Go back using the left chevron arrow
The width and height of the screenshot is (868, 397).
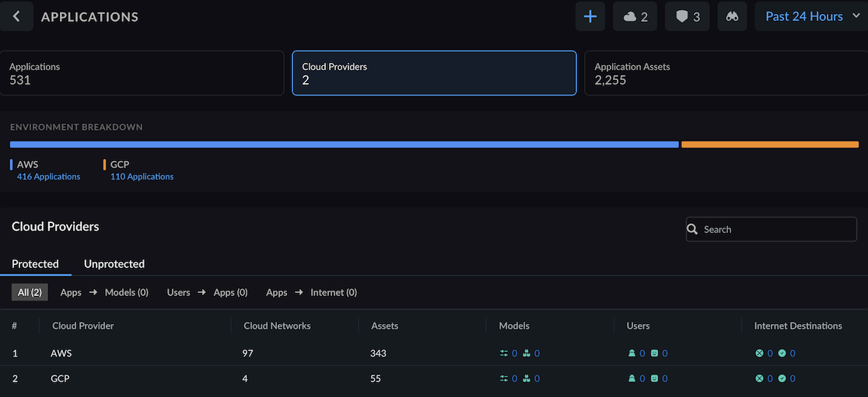click(x=16, y=16)
